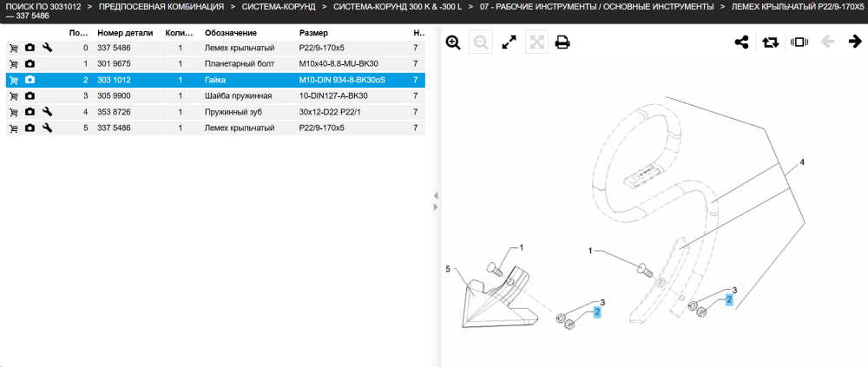Share the diagram via share icon
The width and height of the screenshot is (868, 367).
coord(742,42)
